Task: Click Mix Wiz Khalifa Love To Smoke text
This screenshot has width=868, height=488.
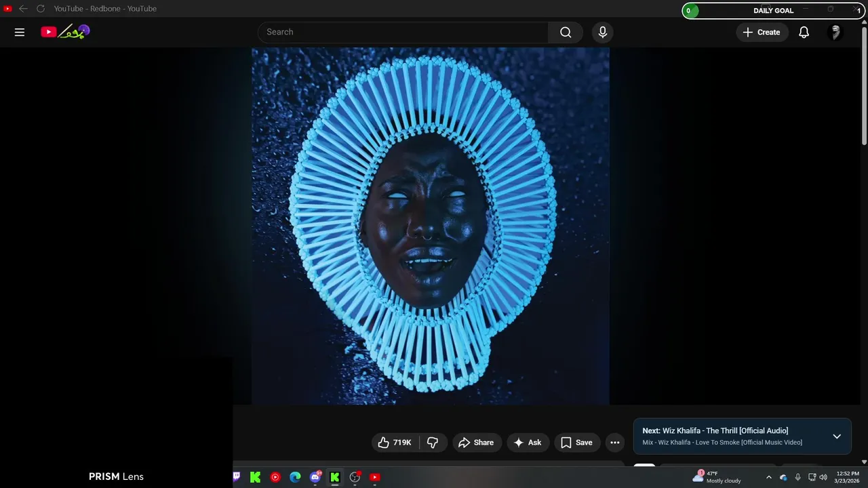Action: (x=722, y=443)
